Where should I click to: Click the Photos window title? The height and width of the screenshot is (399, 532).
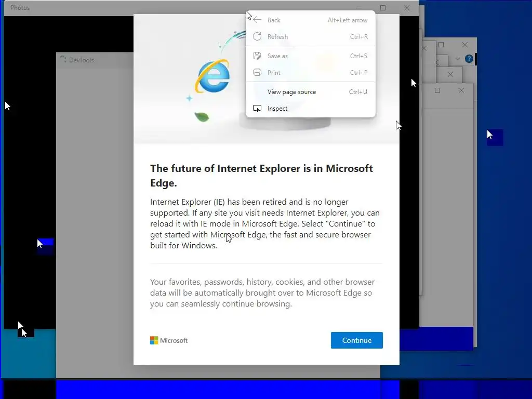(x=20, y=8)
